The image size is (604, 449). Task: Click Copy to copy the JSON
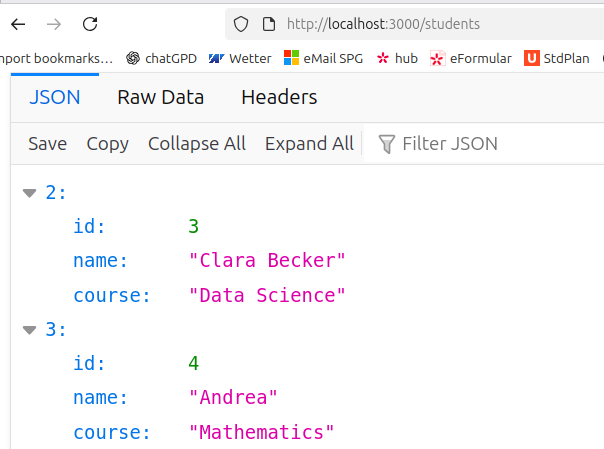(x=107, y=143)
